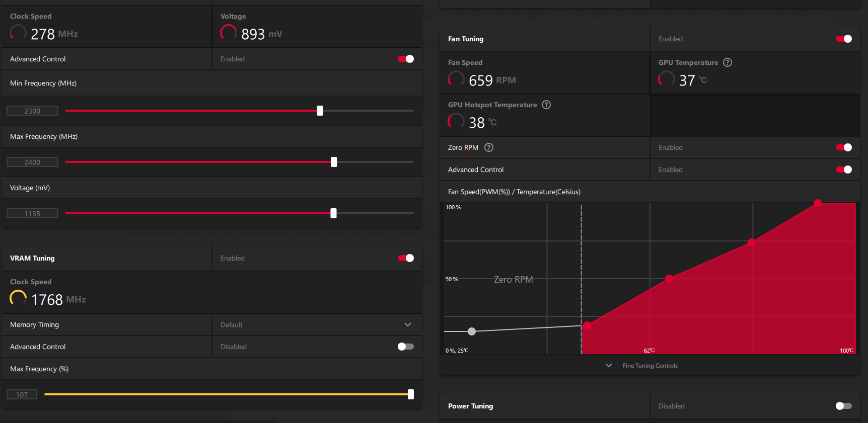Select the first red fan curve point
868x423 pixels.
[x=587, y=325]
